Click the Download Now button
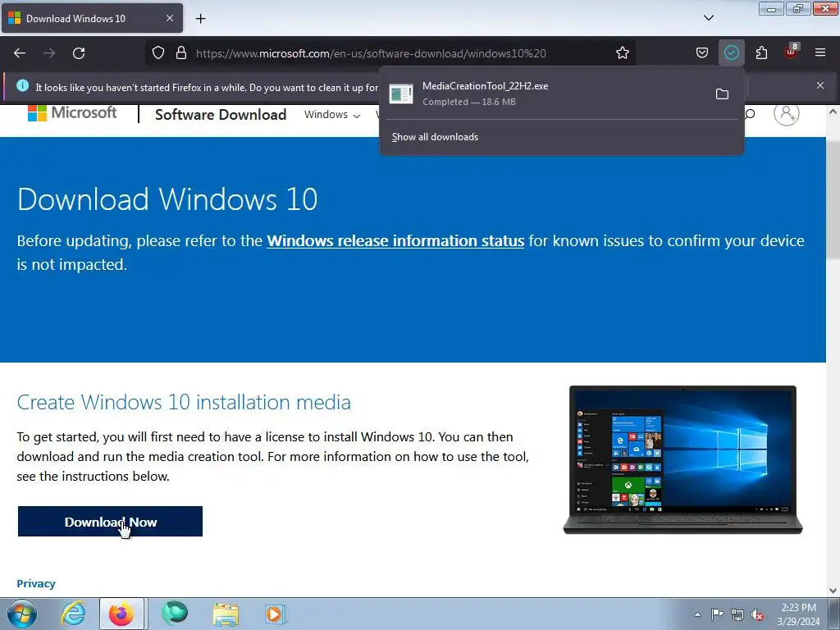The width and height of the screenshot is (840, 630). pyautogui.click(x=111, y=521)
